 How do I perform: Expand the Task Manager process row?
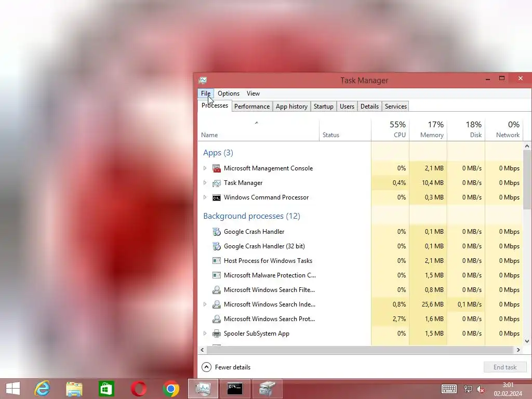coord(205,183)
